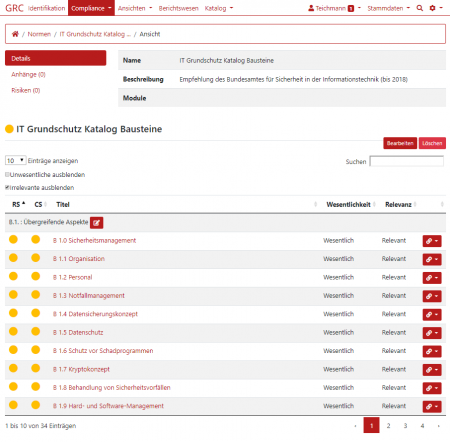
Task: Open the B 1.3 Notfallmanagement link
Action: [x=89, y=295]
